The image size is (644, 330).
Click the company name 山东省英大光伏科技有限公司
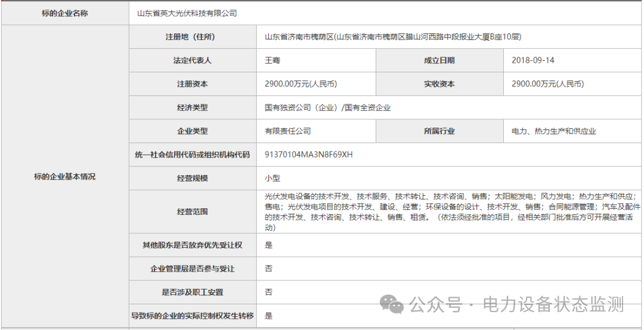point(187,13)
